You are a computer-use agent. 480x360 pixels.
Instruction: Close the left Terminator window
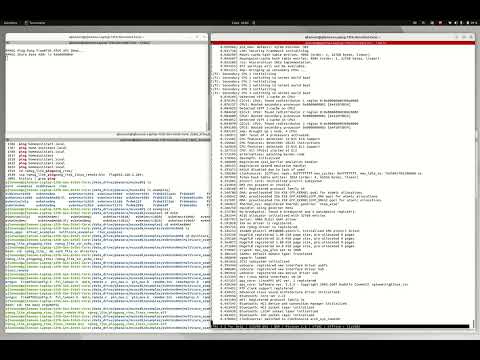204,37
